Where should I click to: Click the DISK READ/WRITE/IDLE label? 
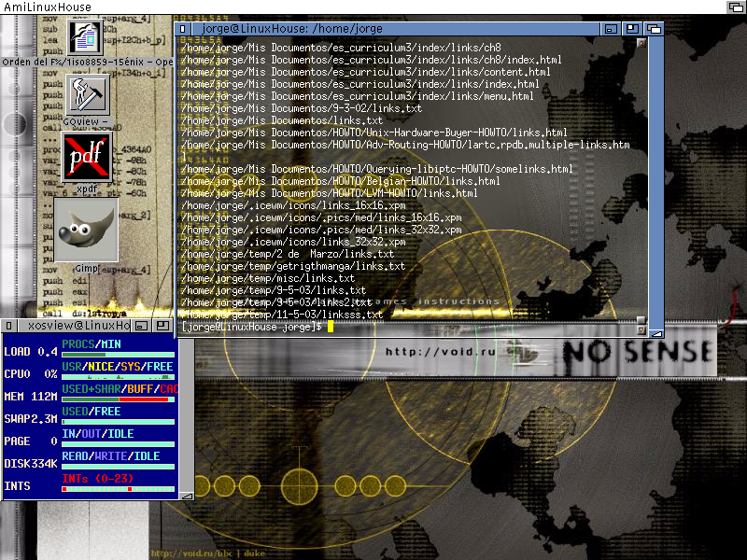(x=110, y=455)
